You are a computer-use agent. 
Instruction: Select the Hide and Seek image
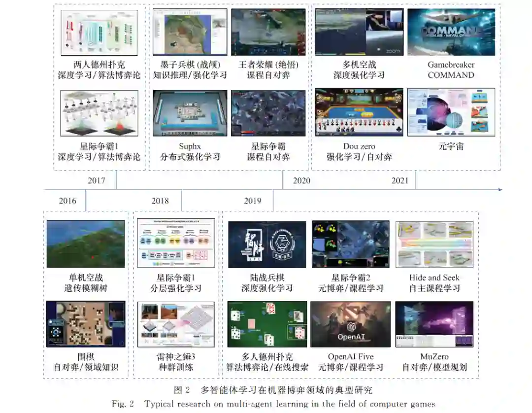pos(434,244)
